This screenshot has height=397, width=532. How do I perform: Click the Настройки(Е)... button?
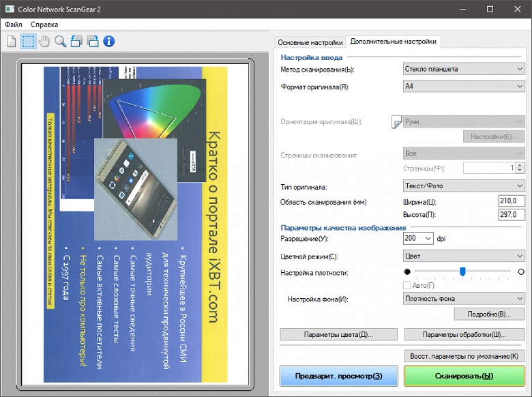tap(494, 136)
